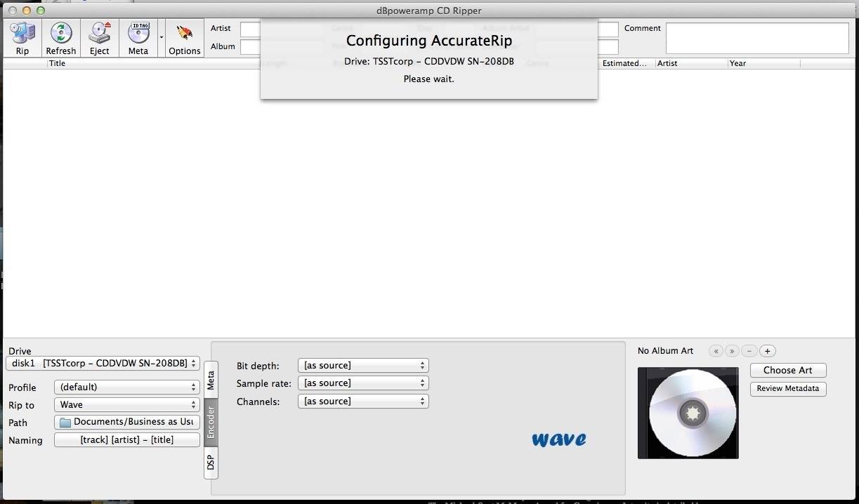Click the Review Metadata button
This screenshot has width=859, height=504.
click(x=788, y=388)
